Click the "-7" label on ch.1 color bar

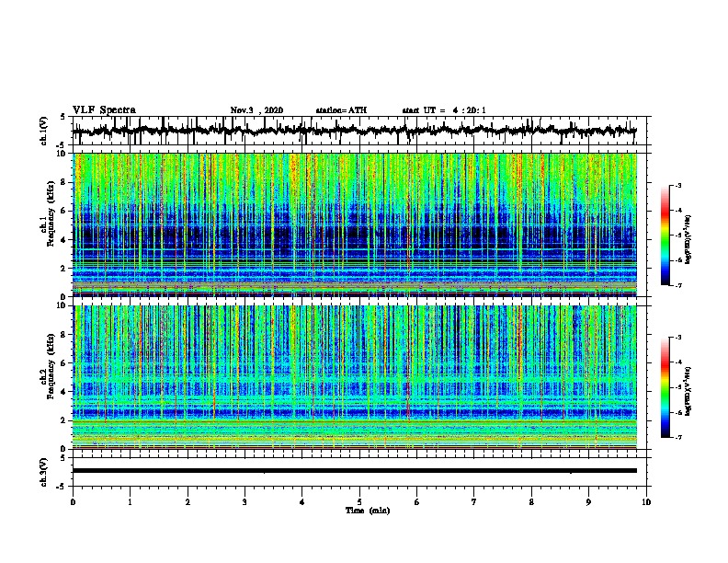677,285
